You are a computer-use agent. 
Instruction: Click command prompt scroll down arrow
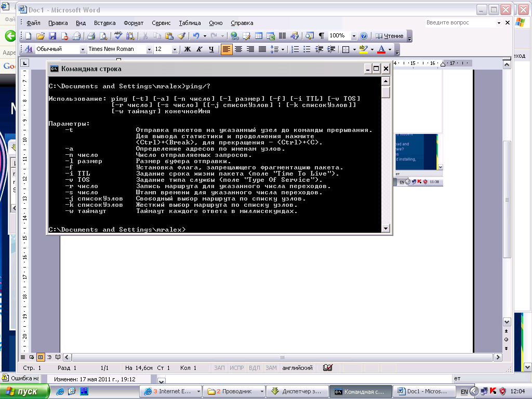pyautogui.click(x=385, y=229)
